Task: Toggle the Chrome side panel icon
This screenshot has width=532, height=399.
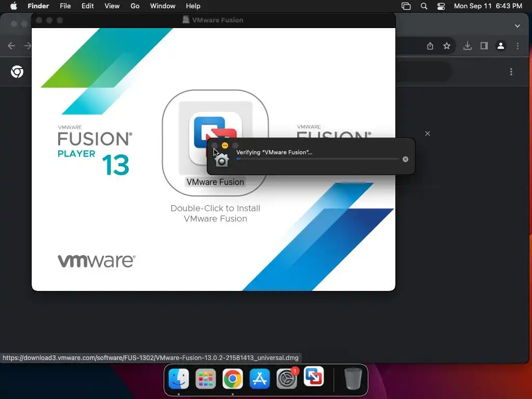Action: [484, 46]
